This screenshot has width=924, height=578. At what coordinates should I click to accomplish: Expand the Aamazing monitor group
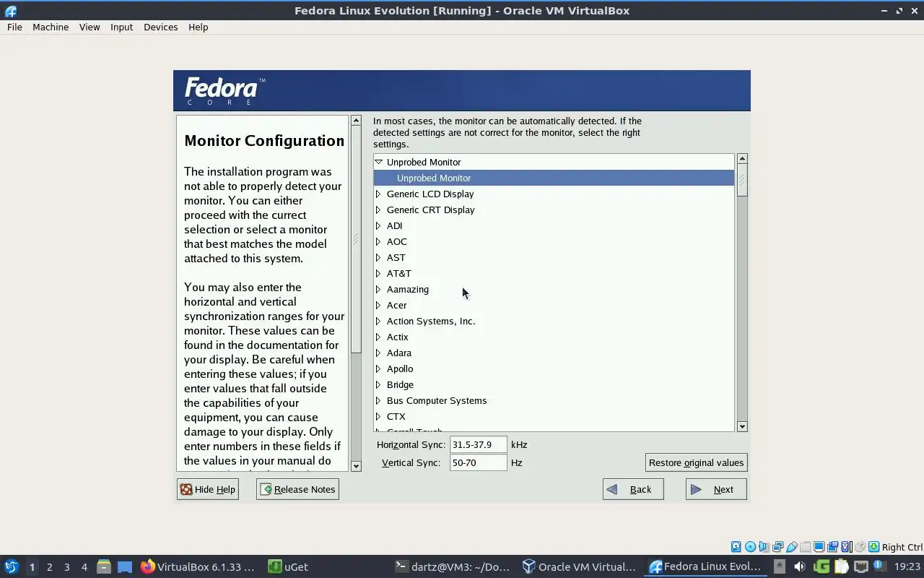click(x=378, y=289)
